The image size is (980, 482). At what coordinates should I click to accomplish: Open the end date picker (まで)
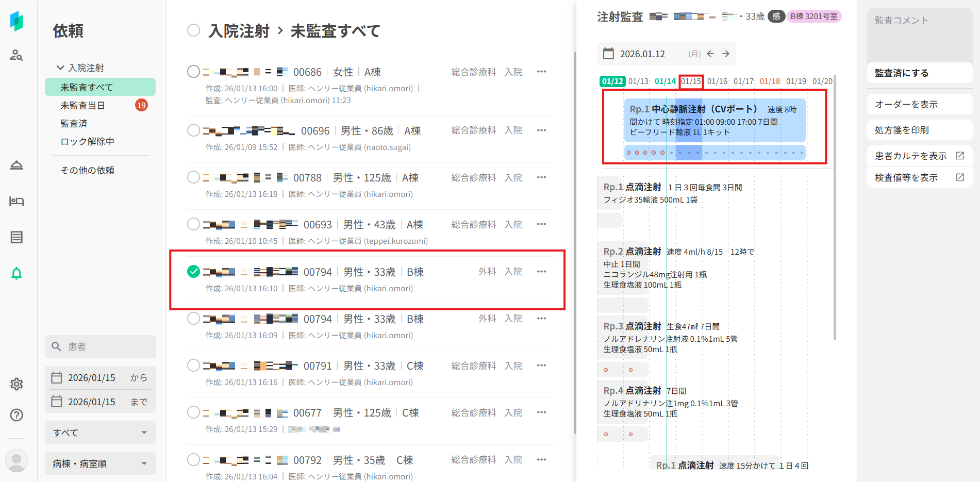pos(100,402)
